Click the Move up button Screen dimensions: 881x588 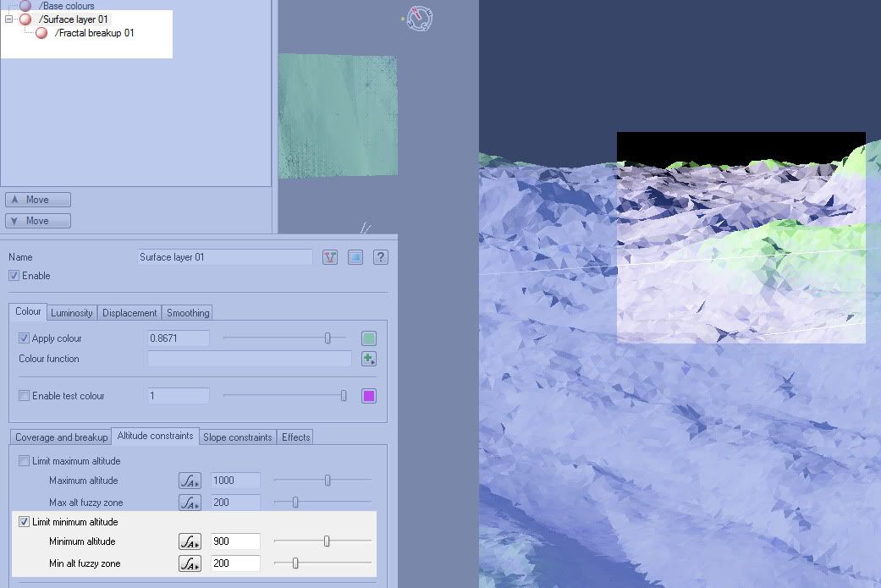tap(38, 200)
